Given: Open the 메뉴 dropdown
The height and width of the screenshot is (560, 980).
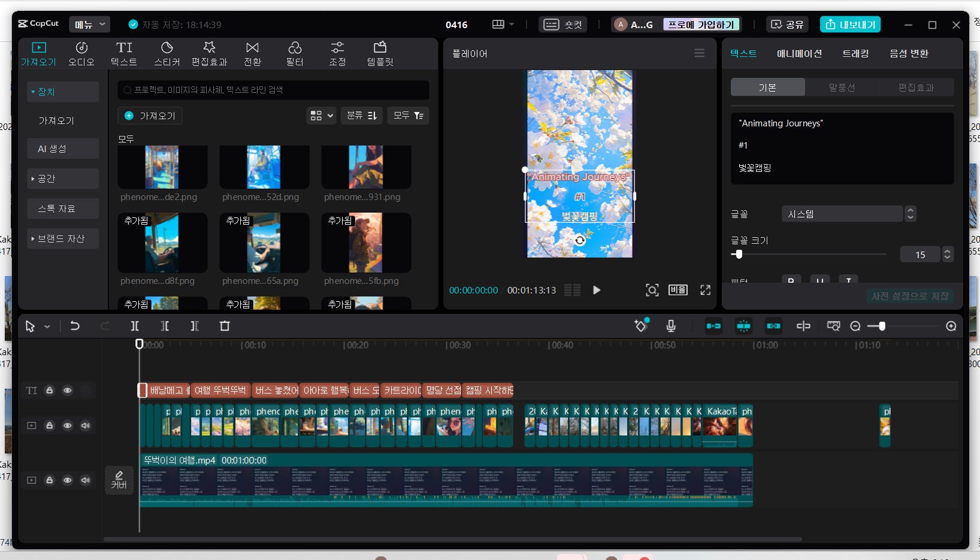Looking at the screenshot, I should (90, 25).
